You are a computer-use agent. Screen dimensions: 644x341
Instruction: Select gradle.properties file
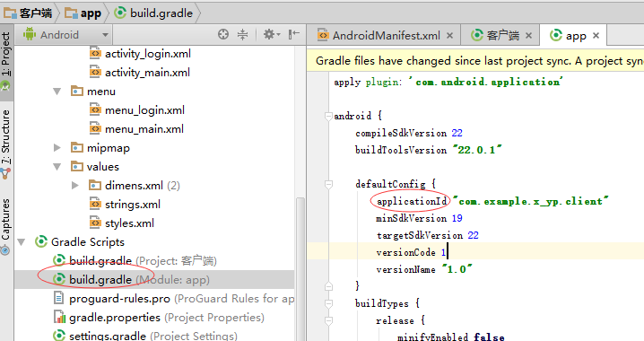(159, 318)
